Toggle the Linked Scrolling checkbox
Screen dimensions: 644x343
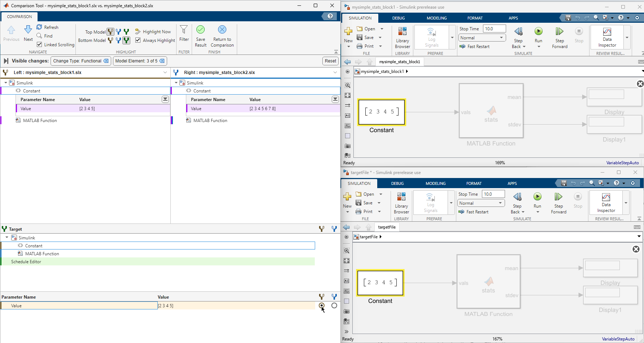pyautogui.click(x=39, y=44)
